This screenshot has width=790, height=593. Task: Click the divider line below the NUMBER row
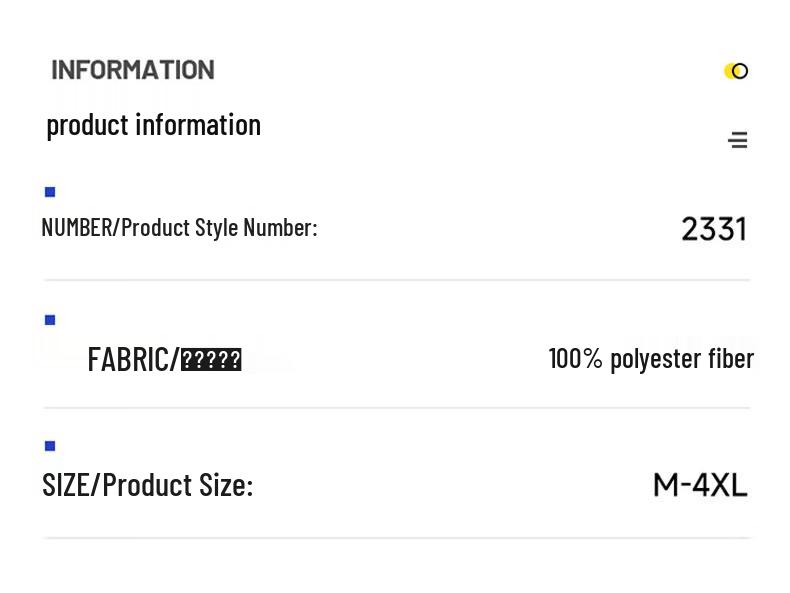396,280
